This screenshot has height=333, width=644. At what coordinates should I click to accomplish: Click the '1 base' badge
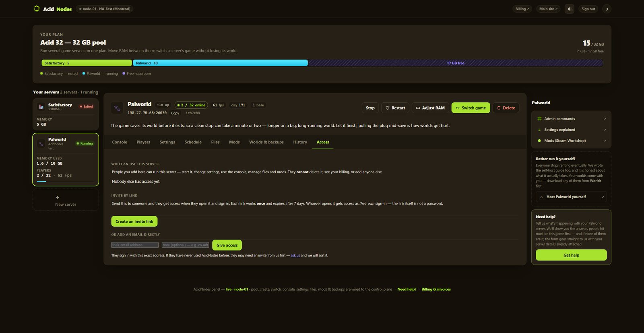(258, 105)
